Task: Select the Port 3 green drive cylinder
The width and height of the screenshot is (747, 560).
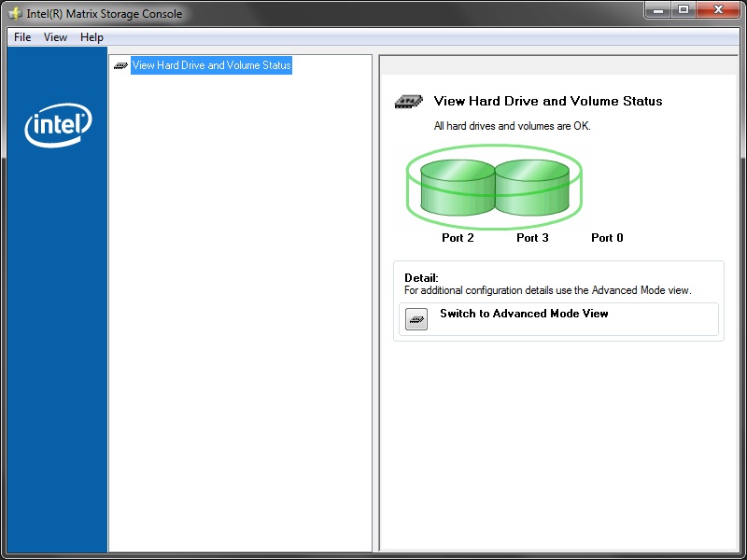Action: 532,188
